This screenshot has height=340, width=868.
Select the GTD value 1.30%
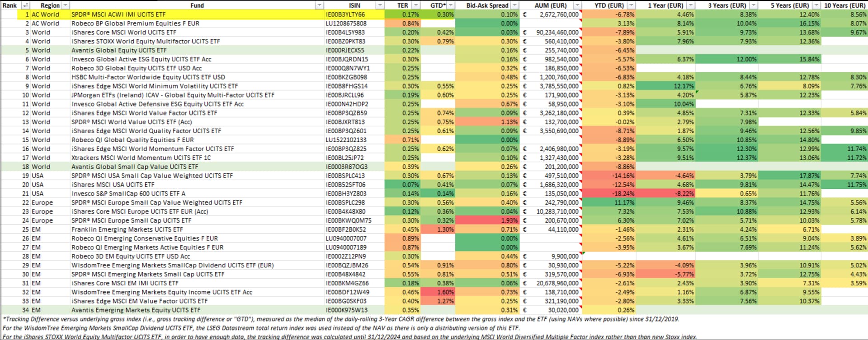pos(438,229)
